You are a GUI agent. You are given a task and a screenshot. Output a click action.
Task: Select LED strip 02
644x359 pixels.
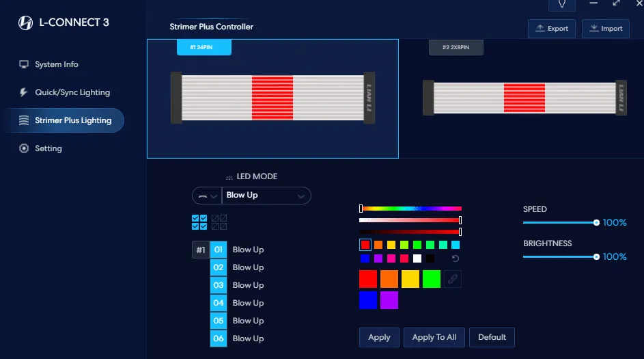pos(219,267)
